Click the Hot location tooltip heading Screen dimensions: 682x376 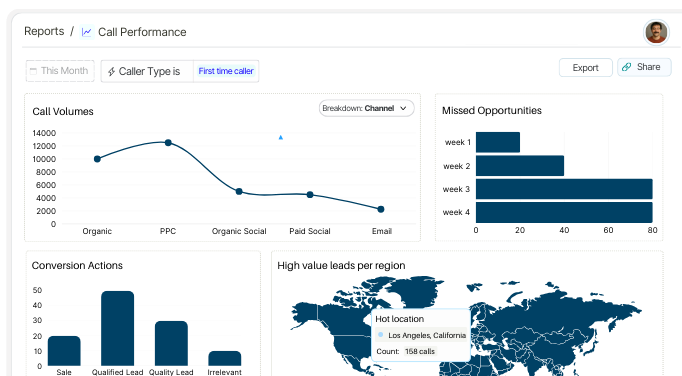(399, 319)
